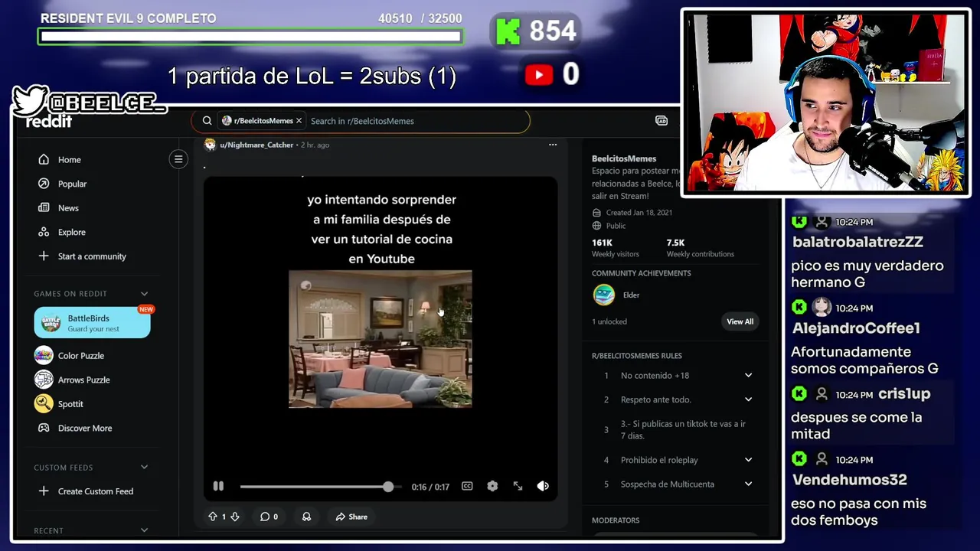The height and width of the screenshot is (551, 980).
Task: Click 161K Weekly visitors stat
Action: tap(615, 248)
